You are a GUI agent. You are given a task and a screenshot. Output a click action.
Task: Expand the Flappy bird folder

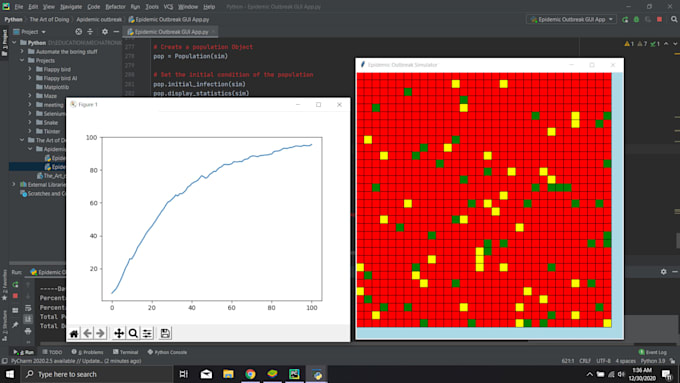click(30, 69)
